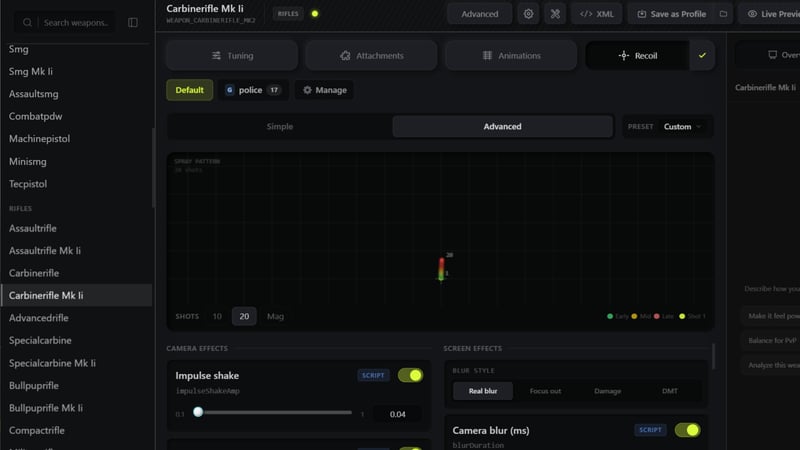Toggle Impulse shake switch

[410, 376]
